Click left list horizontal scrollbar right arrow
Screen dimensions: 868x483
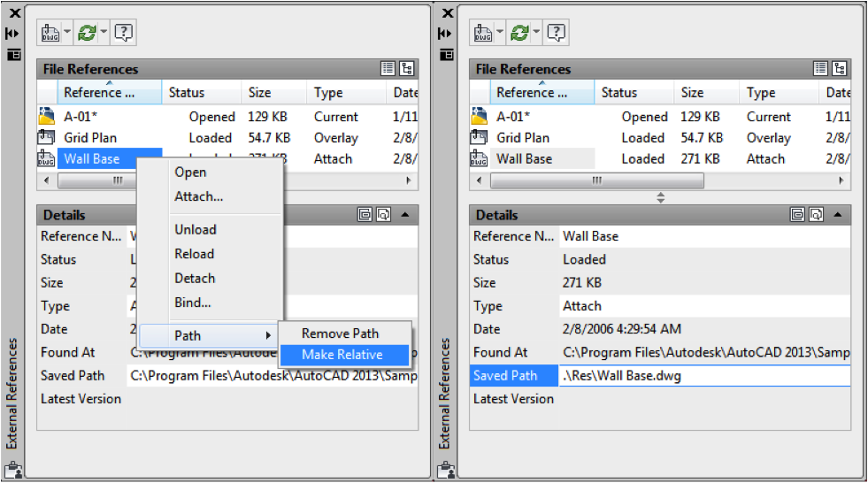click(409, 180)
